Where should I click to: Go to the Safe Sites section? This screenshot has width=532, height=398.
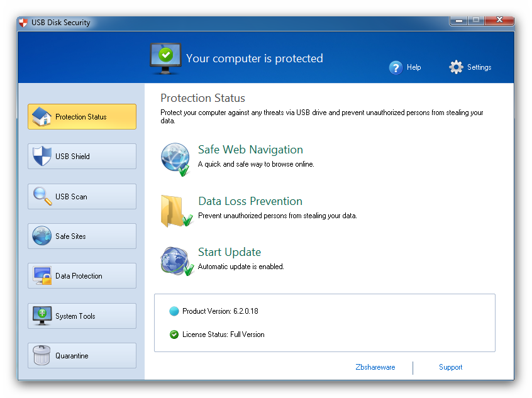(x=82, y=236)
